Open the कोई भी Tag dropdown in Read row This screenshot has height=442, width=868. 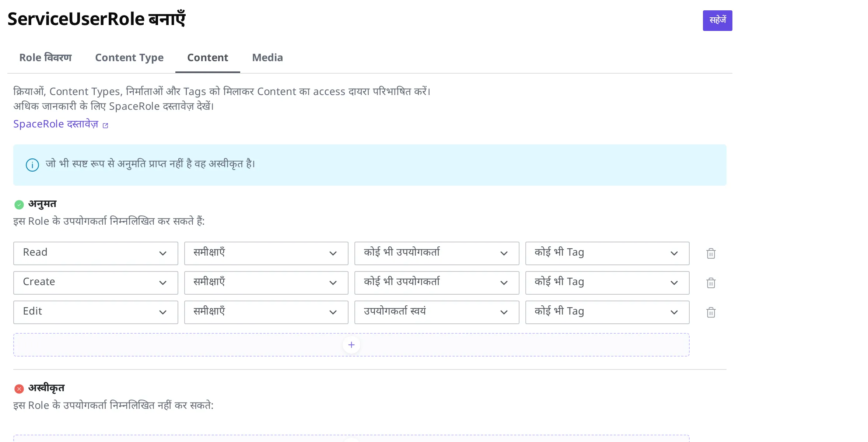click(x=608, y=253)
